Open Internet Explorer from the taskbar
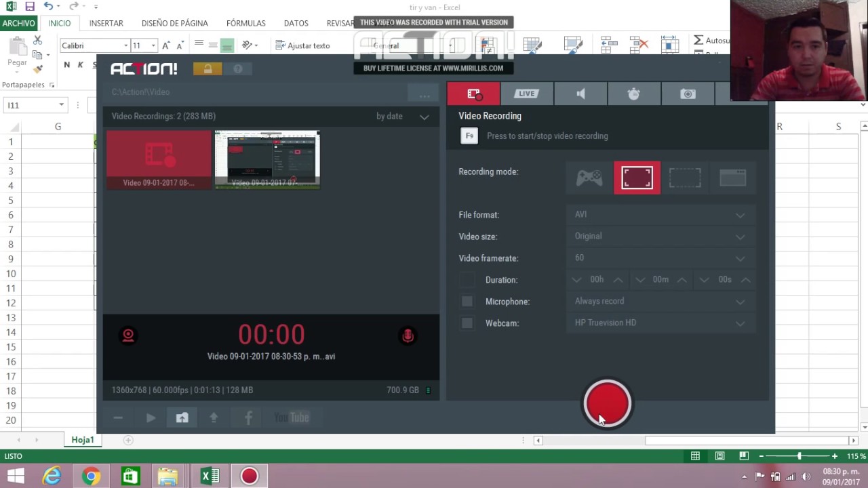This screenshot has width=868, height=488. (x=52, y=476)
